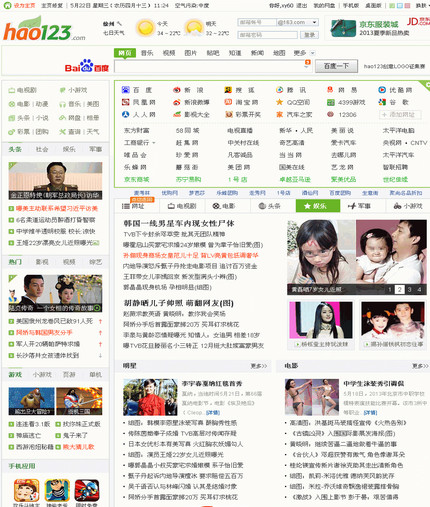Image resolution: width=430 pixels, height=507 pixels.
Task: Click the Renren (人人网) icon
Action: click(126, 114)
